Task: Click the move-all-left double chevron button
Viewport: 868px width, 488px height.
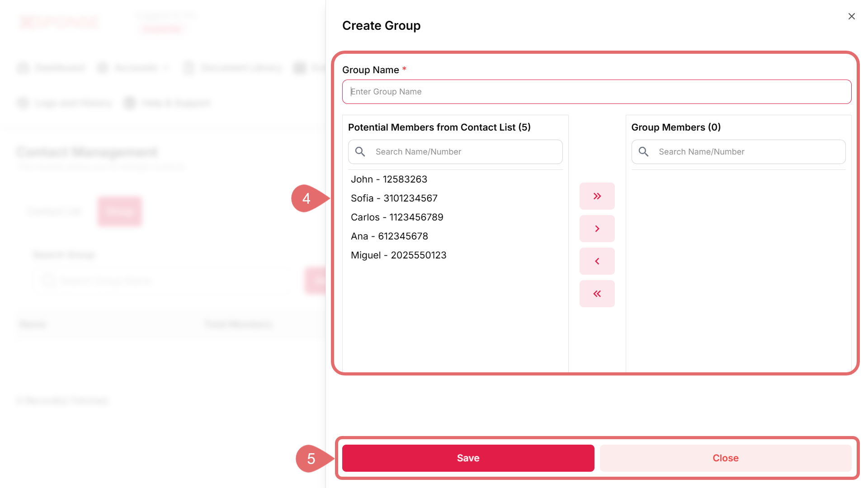Action: point(597,294)
